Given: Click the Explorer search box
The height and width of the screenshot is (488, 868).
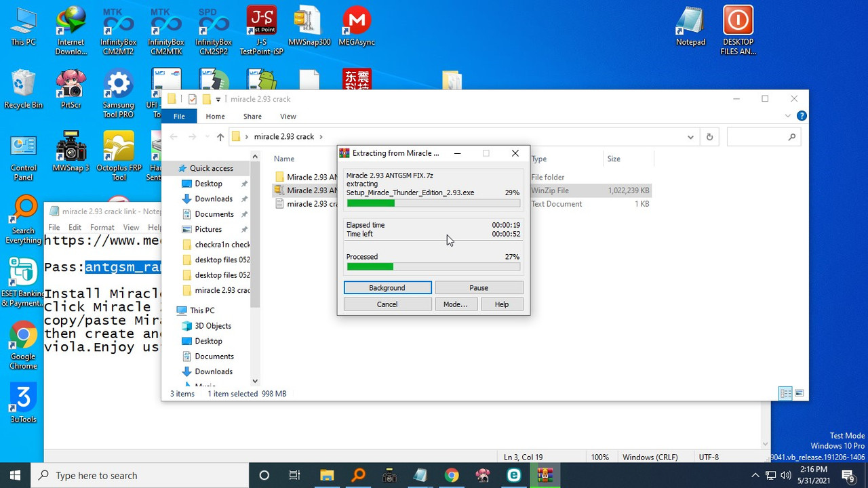Looking at the screenshot, I should (x=763, y=137).
